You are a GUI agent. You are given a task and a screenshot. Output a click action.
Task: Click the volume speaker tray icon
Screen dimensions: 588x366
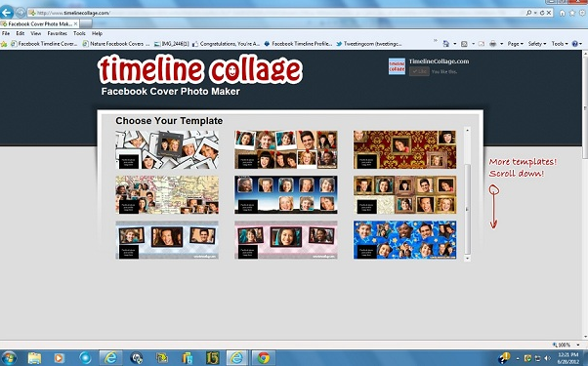point(547,358)
